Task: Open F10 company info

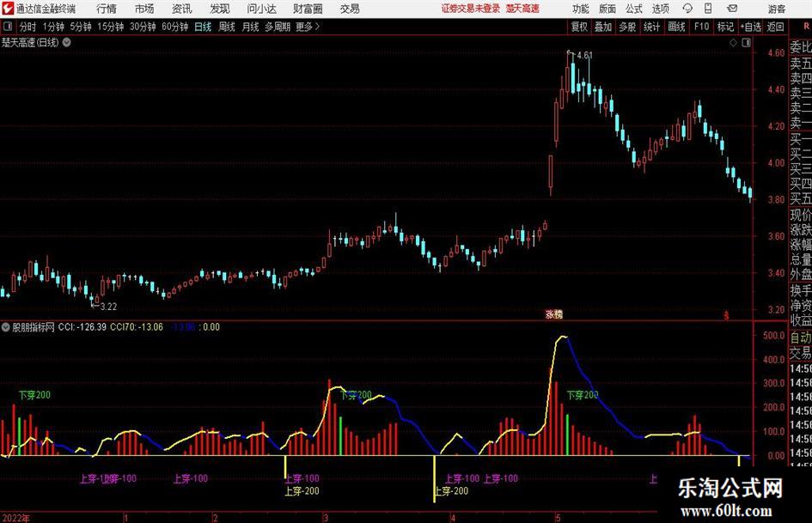Action: pos(701,27)
